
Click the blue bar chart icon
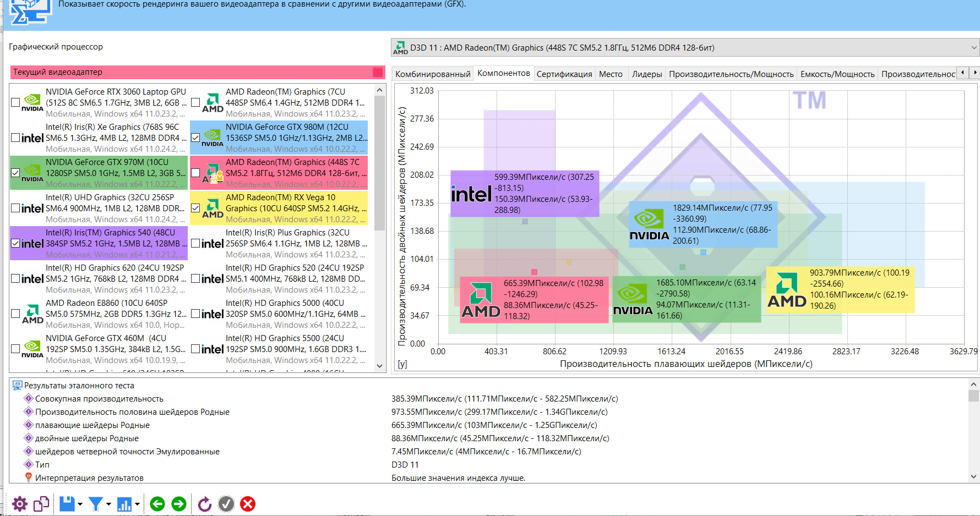point(124,504)
